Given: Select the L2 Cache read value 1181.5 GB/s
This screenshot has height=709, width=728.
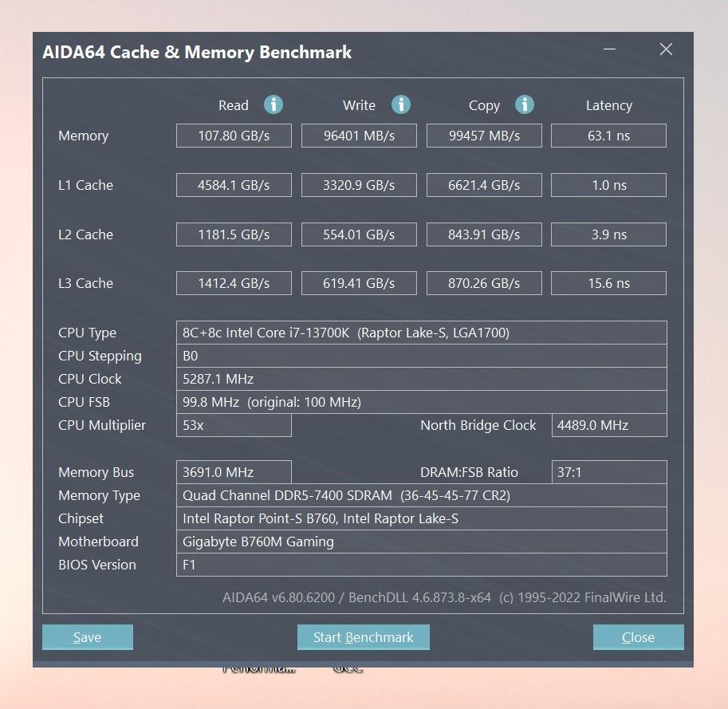Looking at the screenshot, I should click(x=234, y=234).
